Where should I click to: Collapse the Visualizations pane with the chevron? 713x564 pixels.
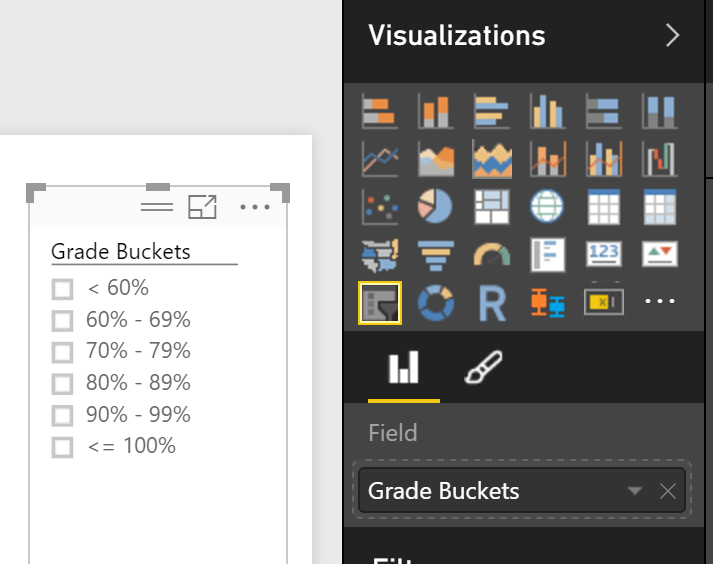(x=672, y=36)
